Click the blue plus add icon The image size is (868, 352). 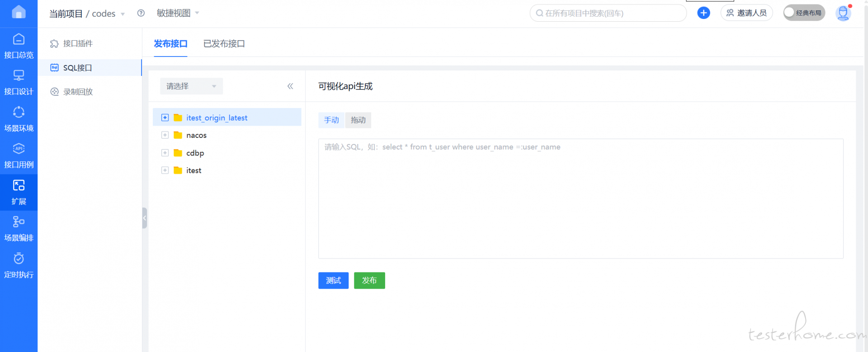tap(703, 13)
